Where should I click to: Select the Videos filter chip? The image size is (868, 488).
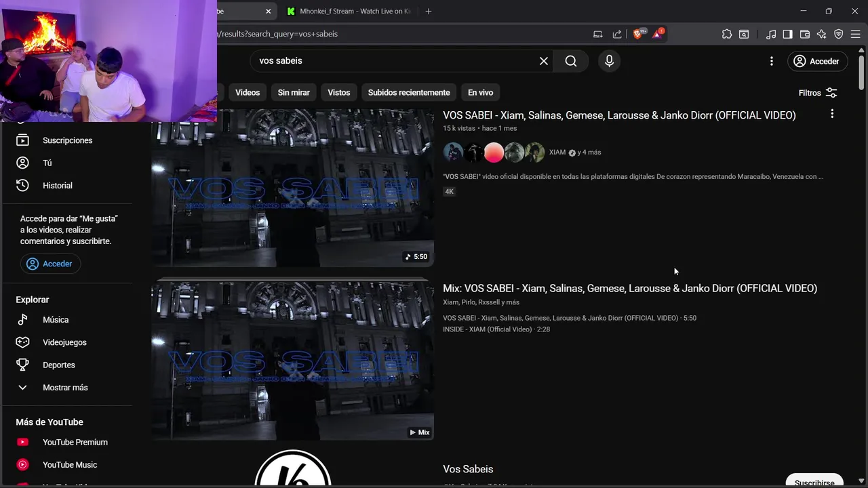(248, 92)
